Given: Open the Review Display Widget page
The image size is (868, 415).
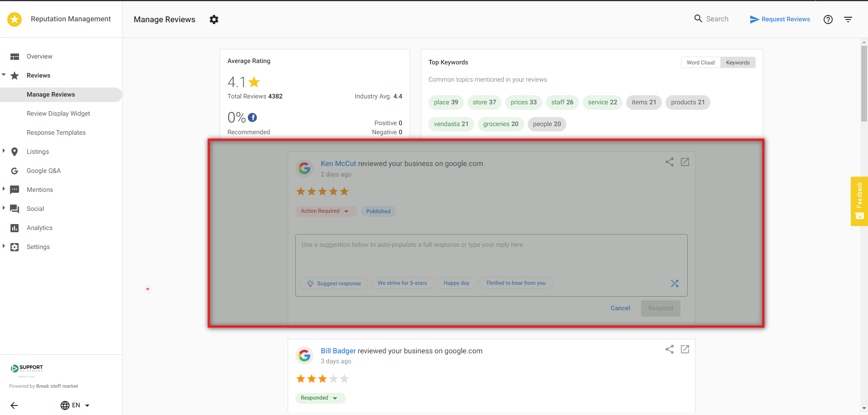Looking at the screenshot, I should coord(58,113).
